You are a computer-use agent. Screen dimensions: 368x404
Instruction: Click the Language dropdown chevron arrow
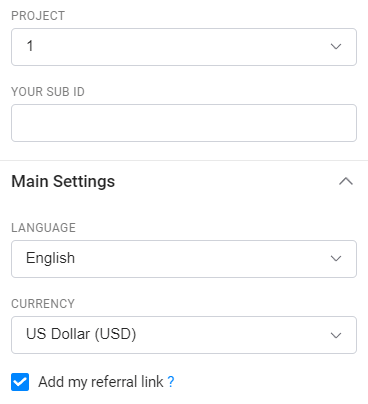coord(336,258)
